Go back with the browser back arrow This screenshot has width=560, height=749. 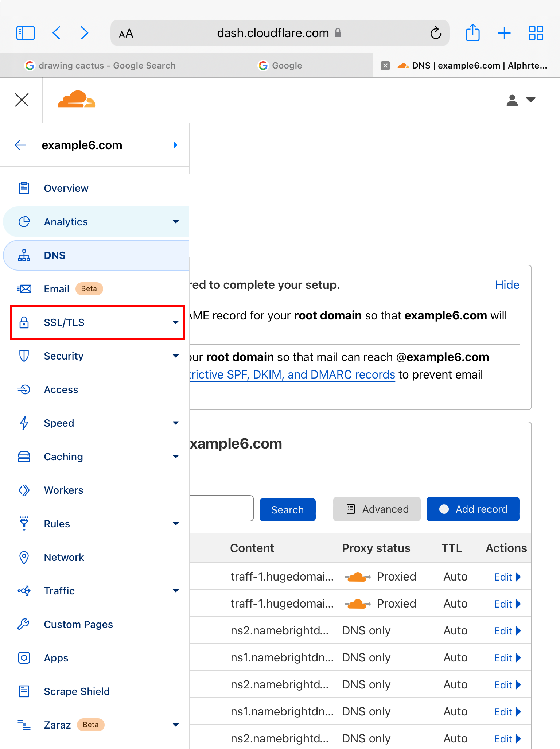57,33
